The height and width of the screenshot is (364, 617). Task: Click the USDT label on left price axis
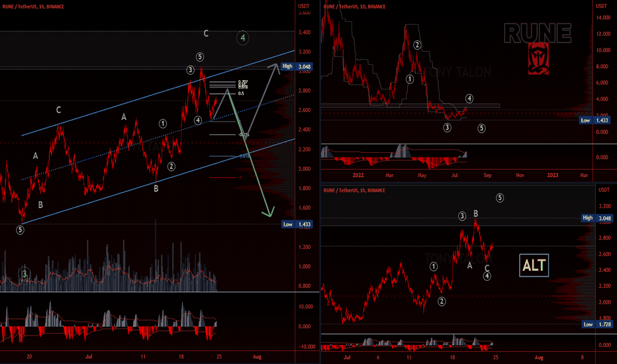(x=304, y=7)
